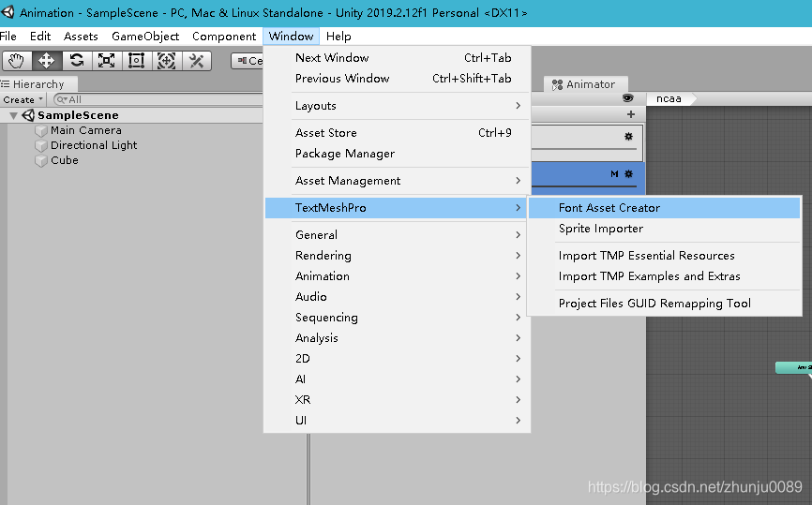812x505 pixels.
Task: Expand the TextMeshPro submenu entry
Action: [x=398, y=207]
